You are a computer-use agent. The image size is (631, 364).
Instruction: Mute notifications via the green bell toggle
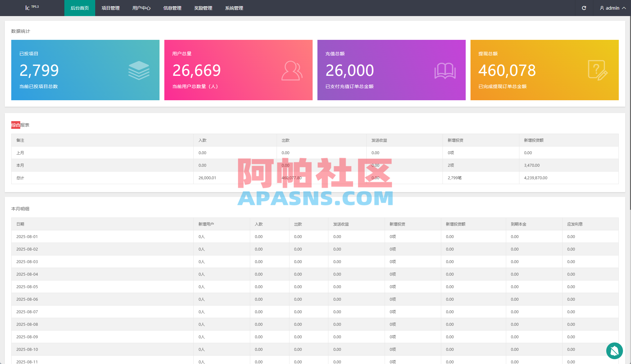pyautogui.click(x=615, y=351)
